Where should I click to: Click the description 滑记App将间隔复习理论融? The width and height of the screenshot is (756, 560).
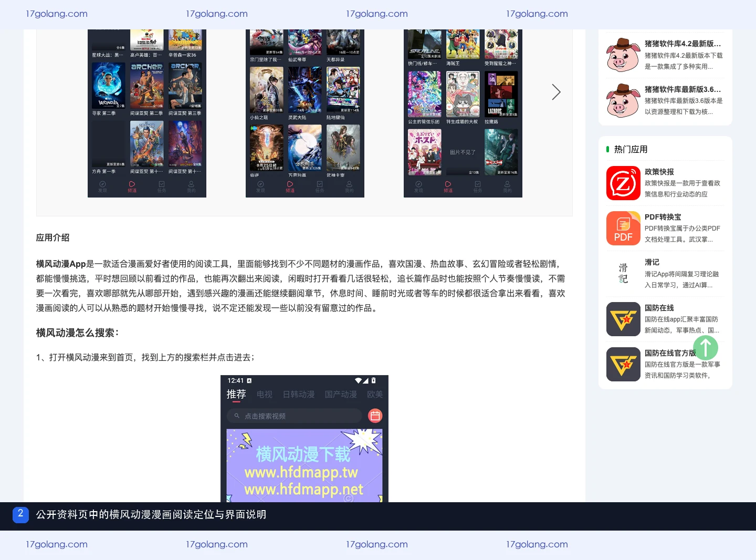click(682, 279)
